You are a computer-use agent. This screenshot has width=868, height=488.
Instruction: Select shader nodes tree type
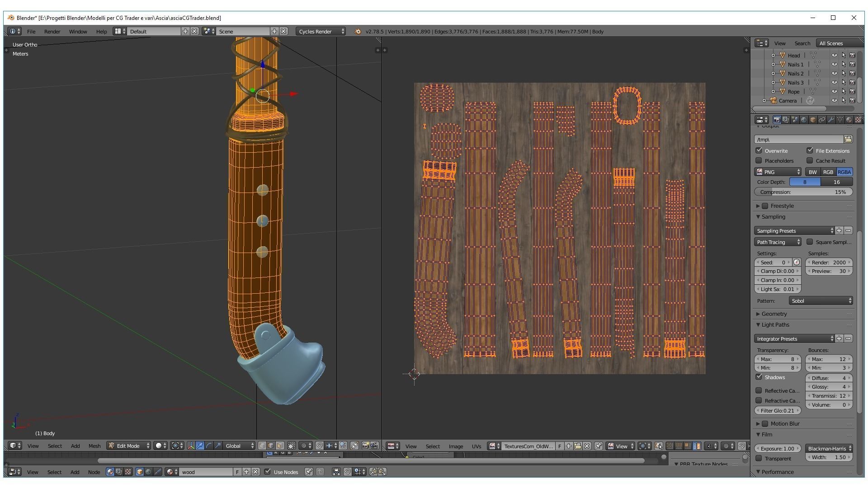click(110, 472)
